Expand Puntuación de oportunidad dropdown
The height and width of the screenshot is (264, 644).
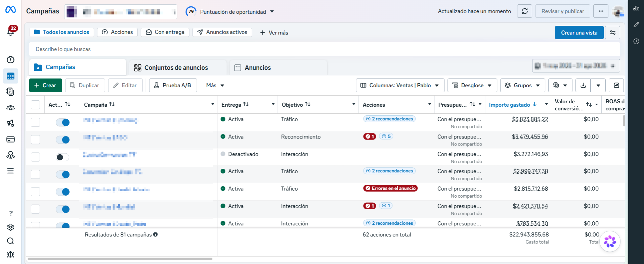coord(272,12)
